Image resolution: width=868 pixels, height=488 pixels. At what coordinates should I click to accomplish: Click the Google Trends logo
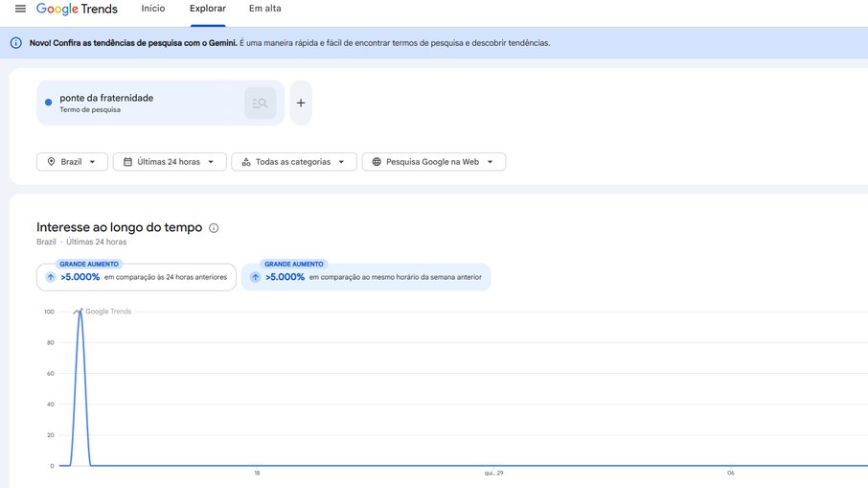pyautogui.click(x=77, y=9)
